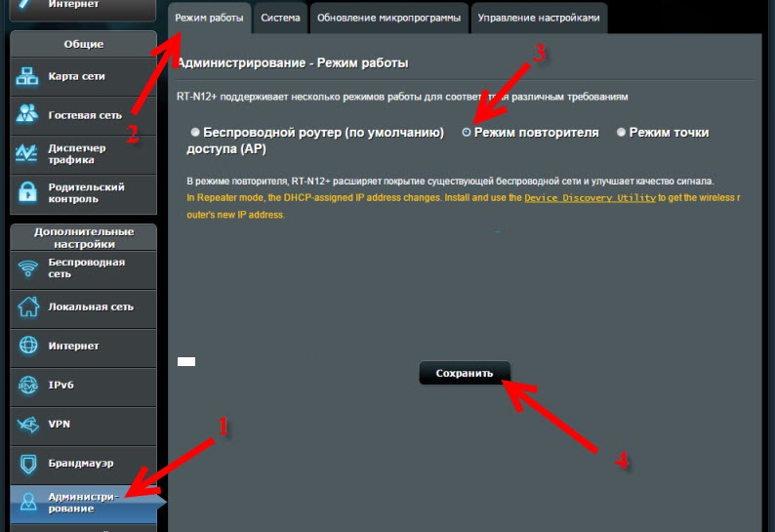Click the IPv6 globe icon
The height and width of the screenshot is (532, 775).
coord(28,385)
